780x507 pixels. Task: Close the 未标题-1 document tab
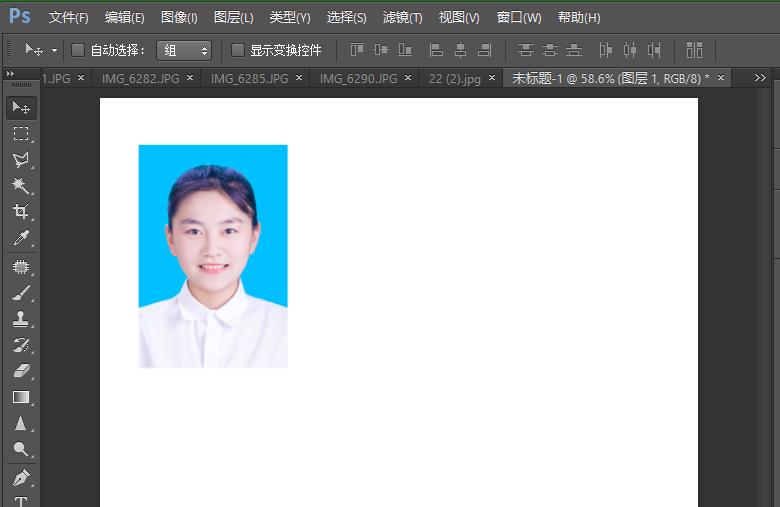pos(720,78)
